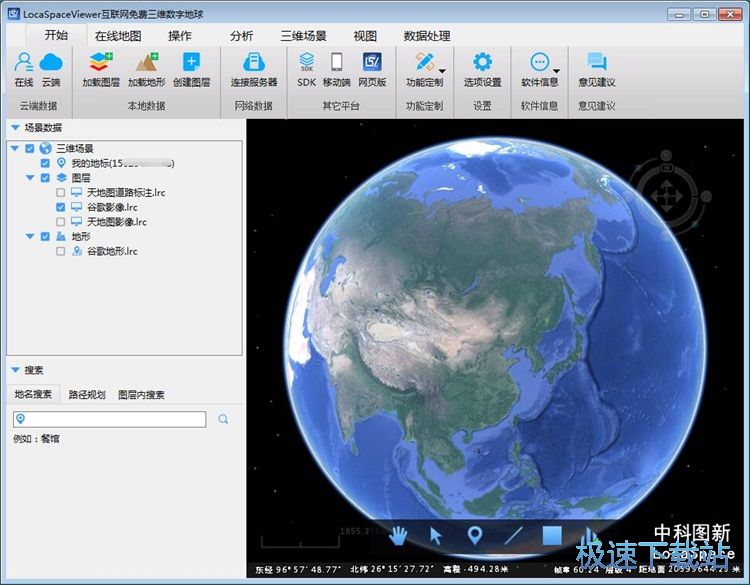The height and width of the screenshot is (585, 750).
Task: Open the 功能定制 dropdown arrow
Action: click(x=442, y=71)
